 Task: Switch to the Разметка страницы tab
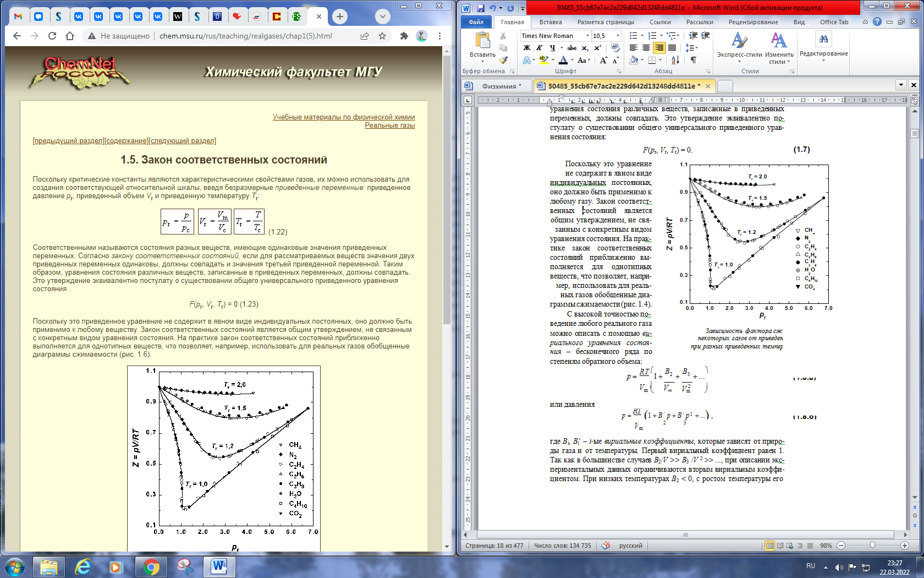point(606,22)
